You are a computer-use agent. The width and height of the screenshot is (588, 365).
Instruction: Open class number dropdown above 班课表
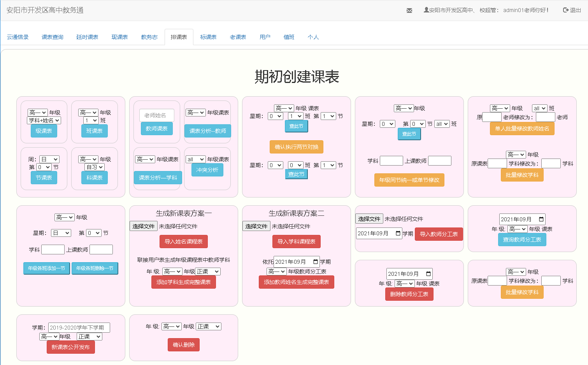[x=91, y=120]
